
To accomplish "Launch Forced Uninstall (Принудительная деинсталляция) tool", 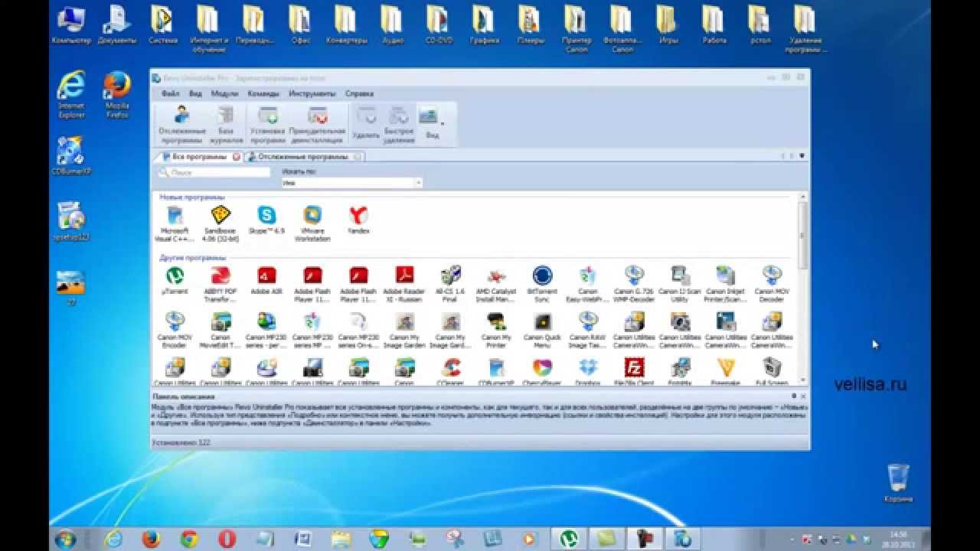I will pyautogui.click(x=317, y=125).
